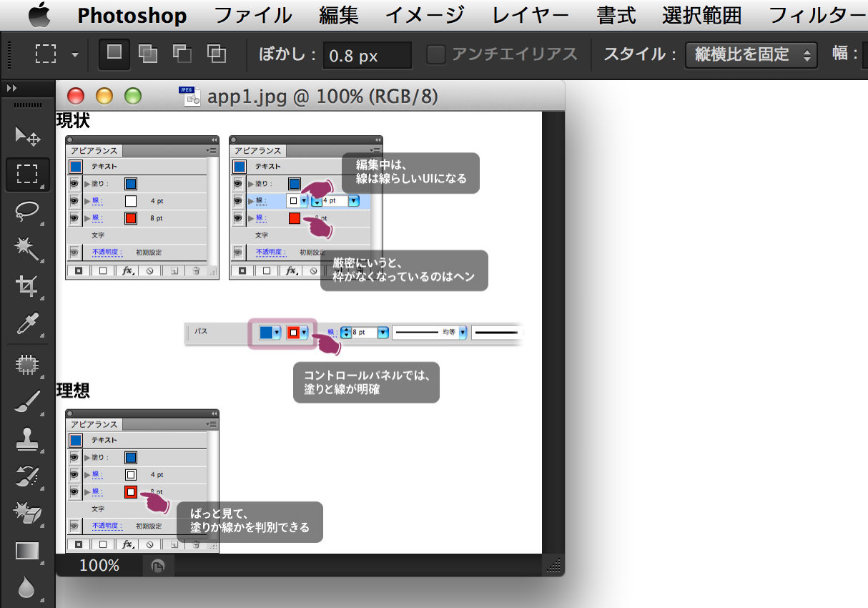Open the ファイル menu
Viewport: 868px width, 608px height.
(x=253, y=15)
